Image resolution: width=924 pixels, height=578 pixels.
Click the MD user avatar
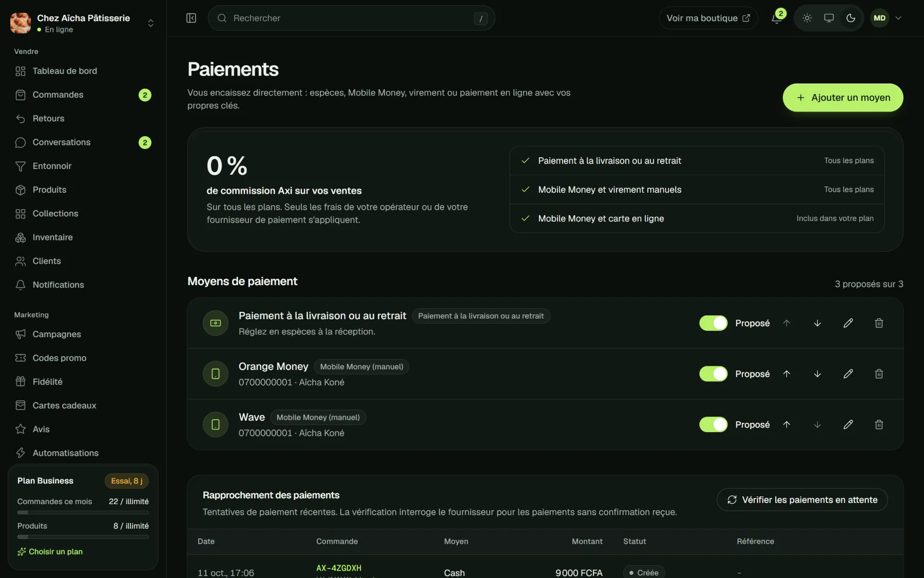pyautogui.click(x=879, y=18)
